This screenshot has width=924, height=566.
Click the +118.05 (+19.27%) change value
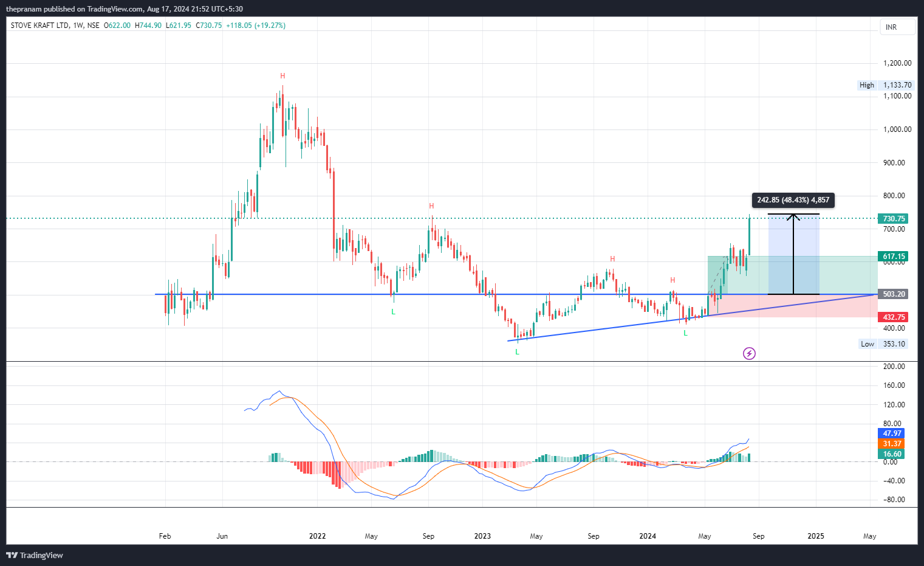(x=256, y=26)
